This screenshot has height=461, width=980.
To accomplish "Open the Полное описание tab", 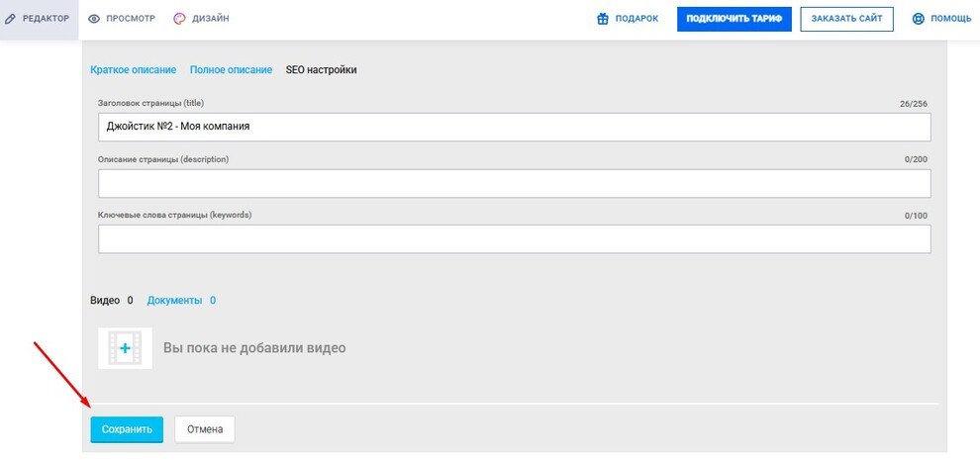I will (x=232, y=70).
